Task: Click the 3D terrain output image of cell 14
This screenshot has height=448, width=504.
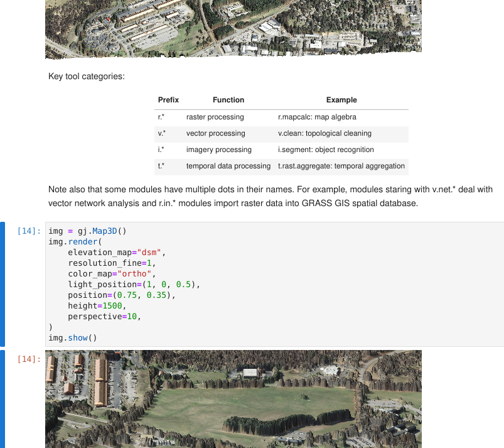Action: point(233,399)
